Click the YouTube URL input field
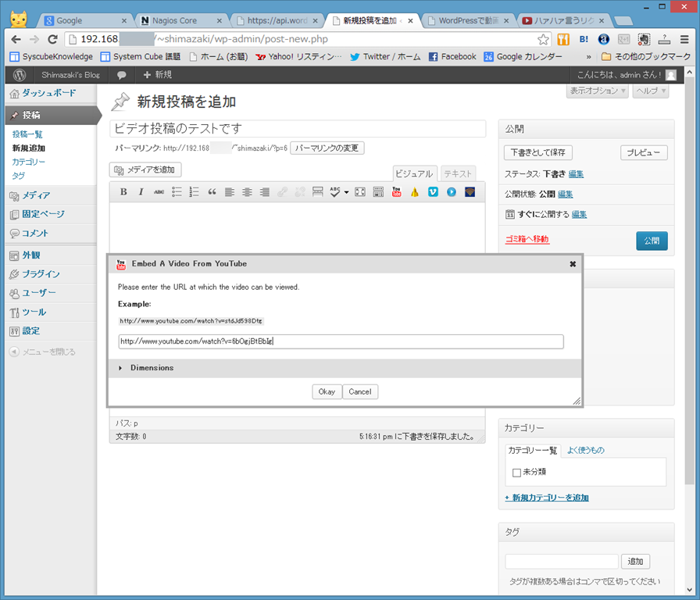The image size is (700, 600). click(341, 341)
